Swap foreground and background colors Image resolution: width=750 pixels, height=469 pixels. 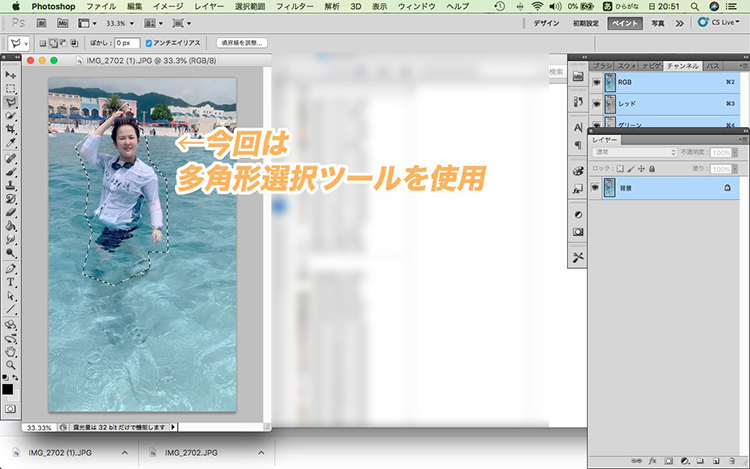tap(15, 378)
